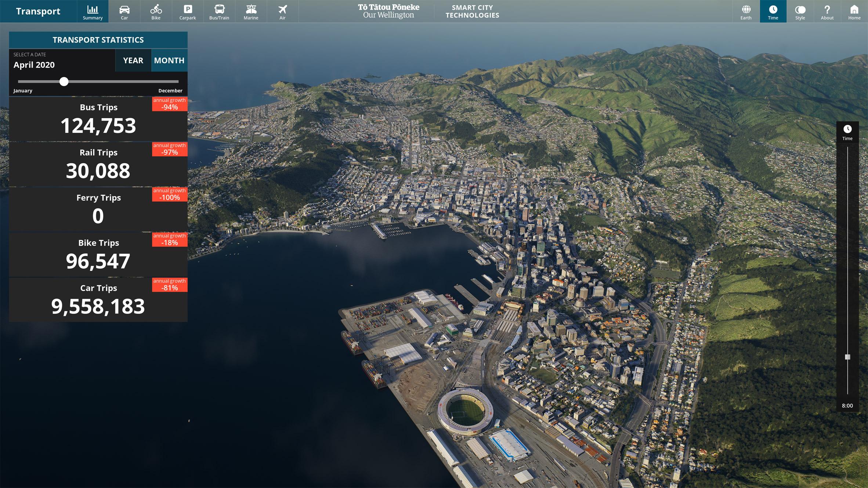Viewport: 868px width, 488px height.
Task: Click the Car Trips statistic card
Action: (x=98, y=300)
